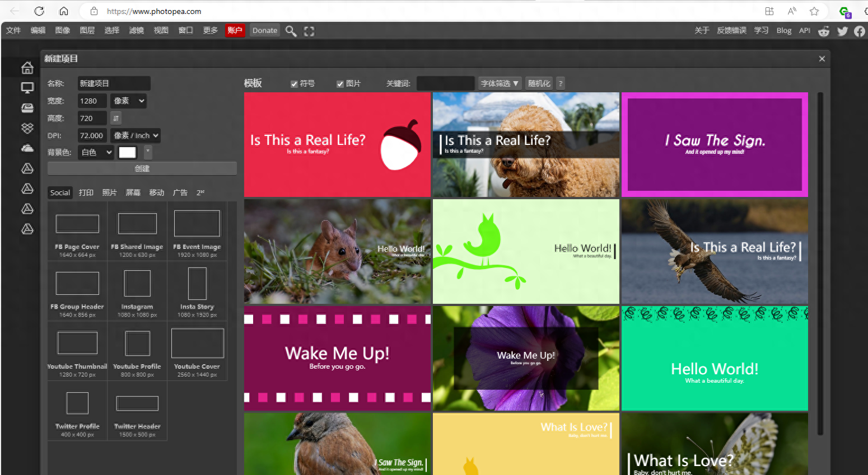Select Youtube Cover preset
The image size is (868, 475).
(197, 351)
